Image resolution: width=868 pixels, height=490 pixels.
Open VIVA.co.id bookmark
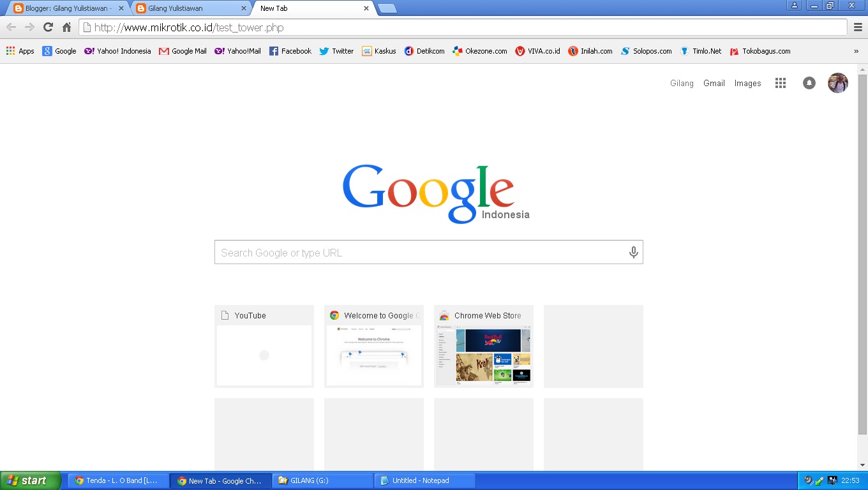coord(537,51)
